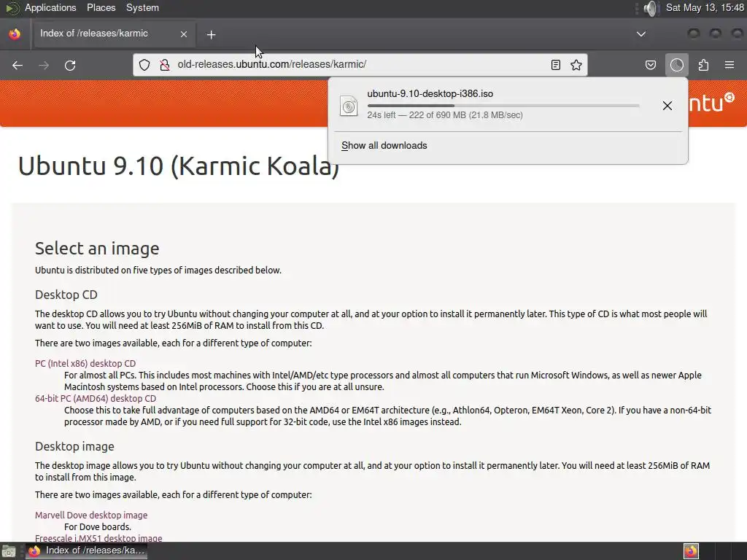The width and height of the screenshot is (747, 560).
Task: Click the ubuntu-9.10-desktop-i386.iso download entry
Action: click(x=508, y=105)
